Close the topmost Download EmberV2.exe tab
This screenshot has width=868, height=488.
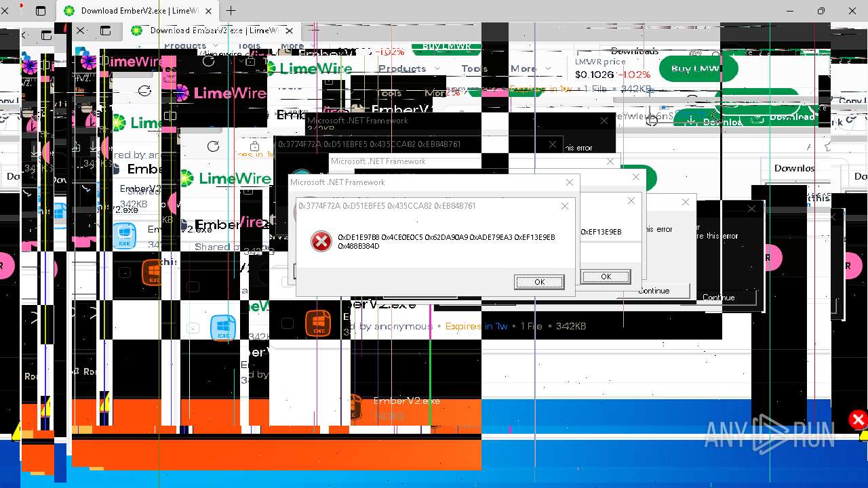click(x=209, y=11)
